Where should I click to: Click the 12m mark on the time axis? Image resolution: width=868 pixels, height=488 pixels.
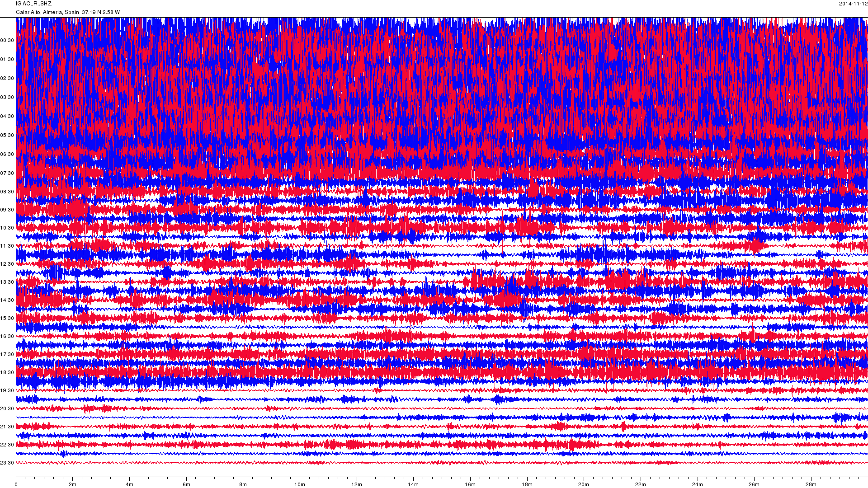[357, 485]
